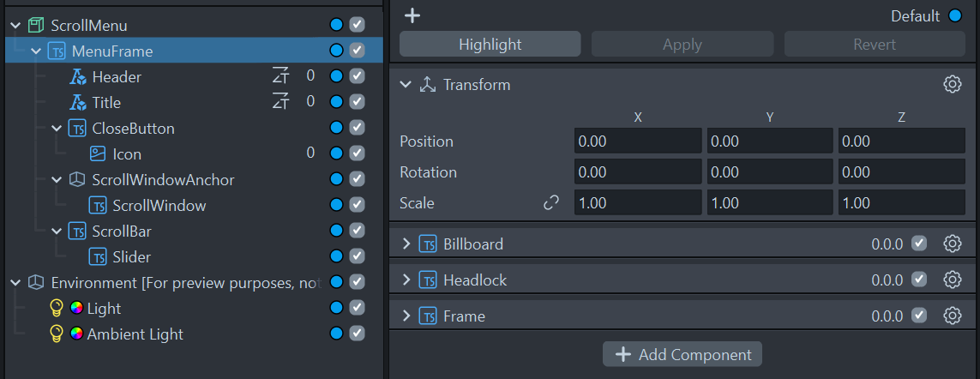
Task: Click the Highlight button
Action: (490, 45)
